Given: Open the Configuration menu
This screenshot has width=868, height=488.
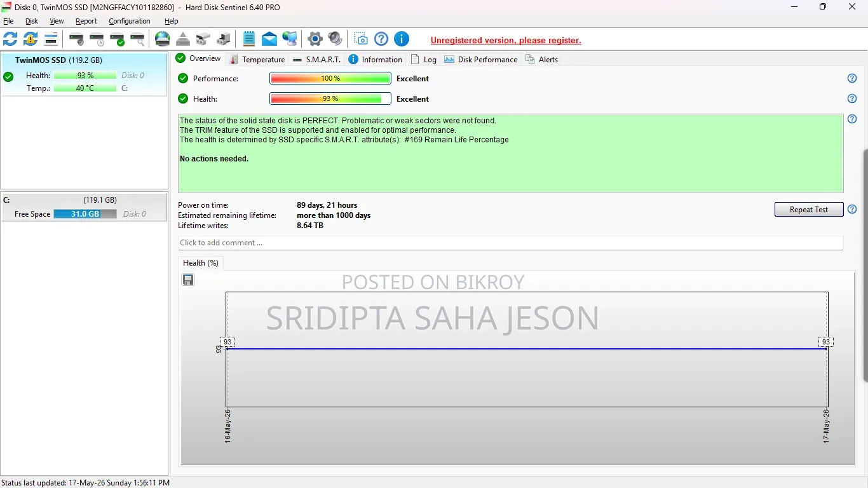Looking at the screenshot, I should click(130, 21).
